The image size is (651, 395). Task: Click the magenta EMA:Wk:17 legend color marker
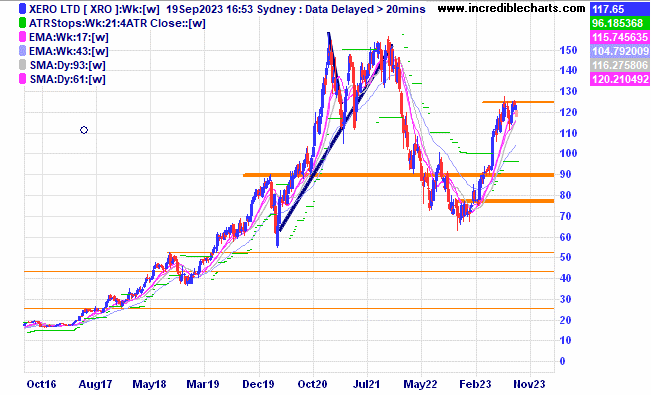(x=22, y=37)
